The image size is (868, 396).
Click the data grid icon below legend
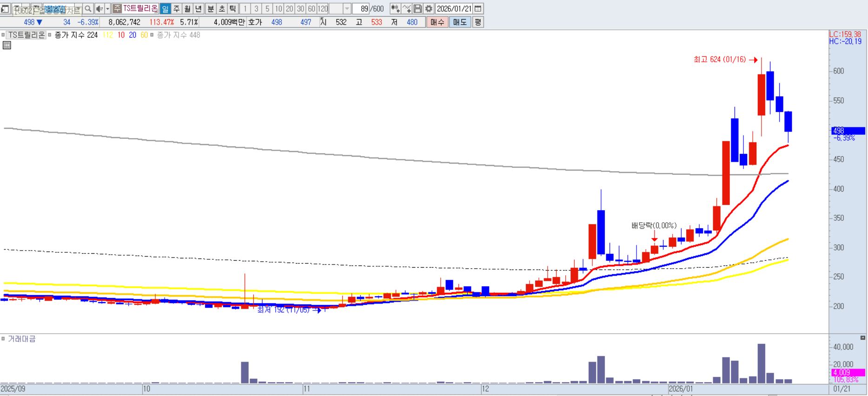tap(7, 46)
